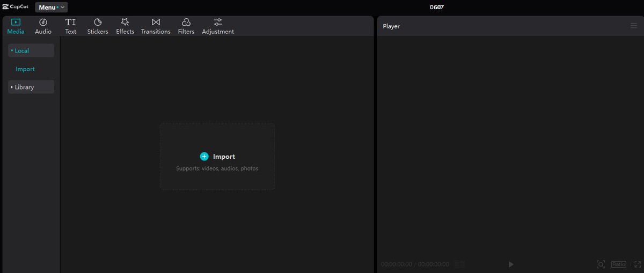
Task: Select the Adjustment tab
Action: 218,26
